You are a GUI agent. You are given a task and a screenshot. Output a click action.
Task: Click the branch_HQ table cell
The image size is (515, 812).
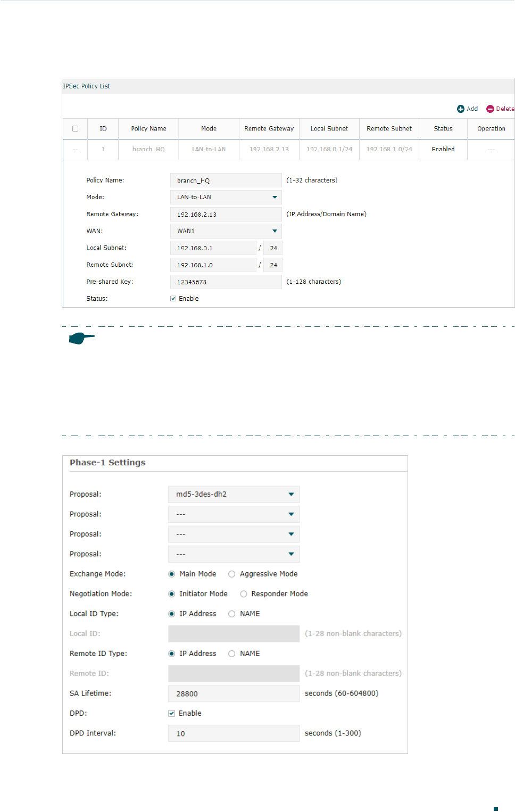tap(148, 150)
